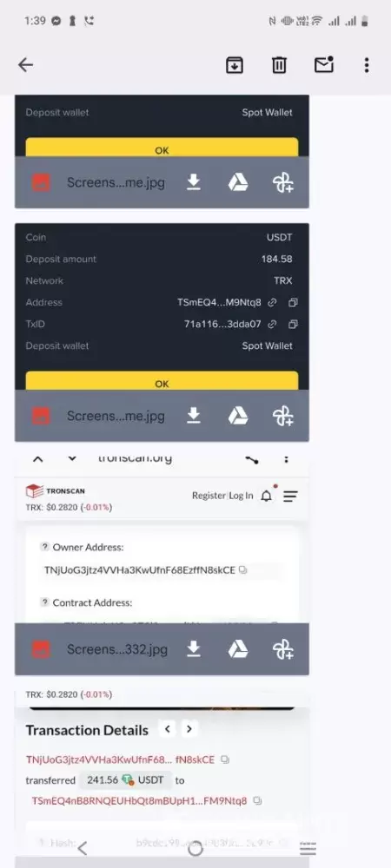Save second attachment to Google Drive
Viewport: 391px width, 868px height.
(238, 416)
